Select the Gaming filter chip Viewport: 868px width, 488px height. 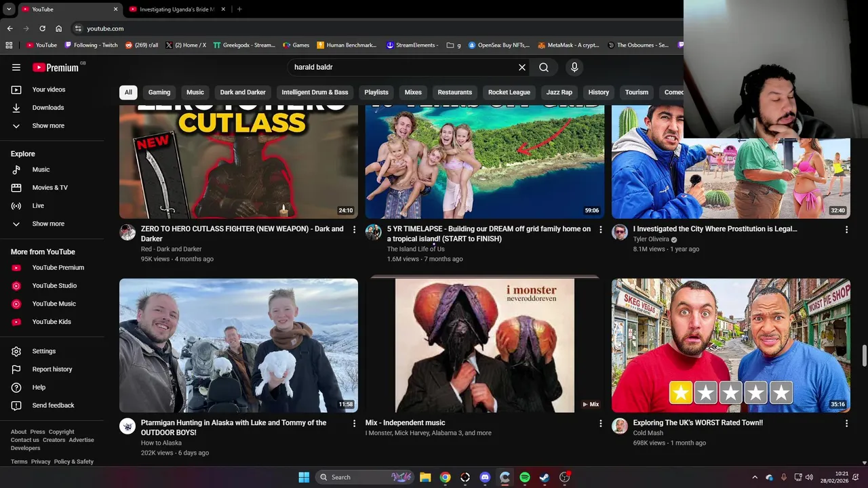tap(159, 92)
